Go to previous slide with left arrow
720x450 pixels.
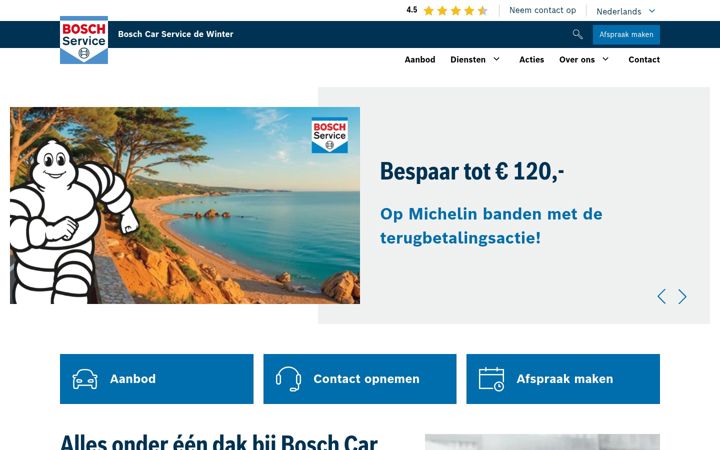coord(661,297)
